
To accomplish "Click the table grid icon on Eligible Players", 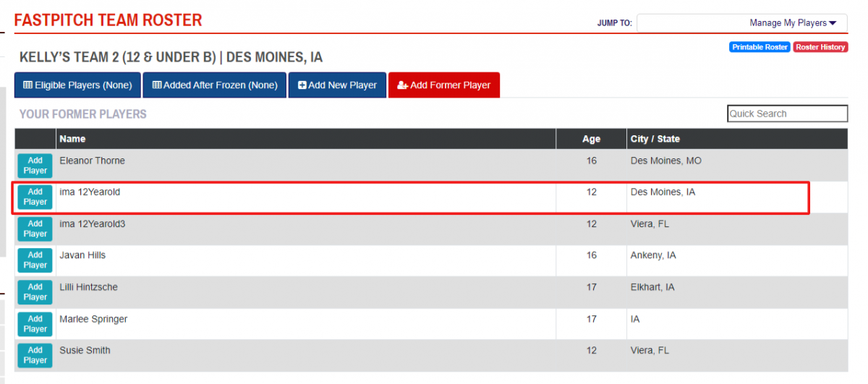I will click(27, 85).
